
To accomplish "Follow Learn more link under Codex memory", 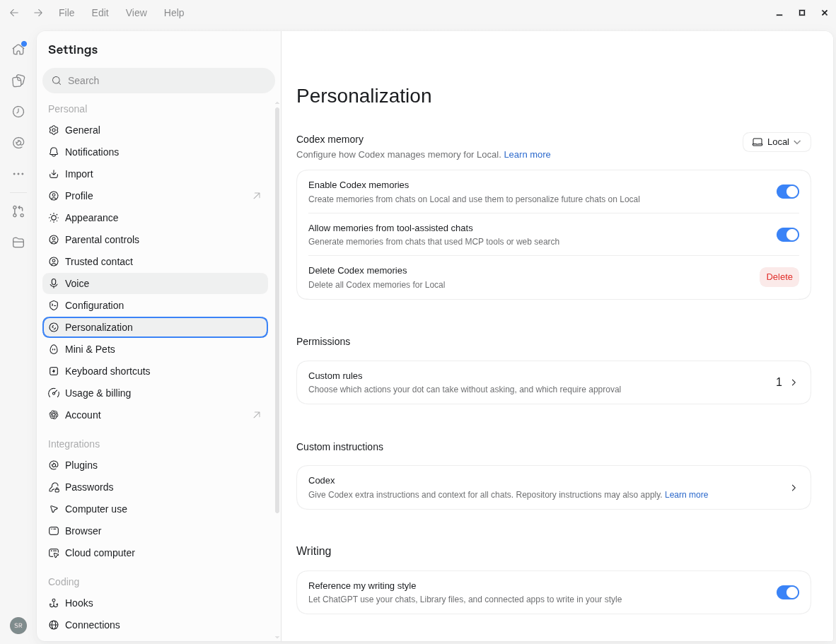I will click(527, 155).
